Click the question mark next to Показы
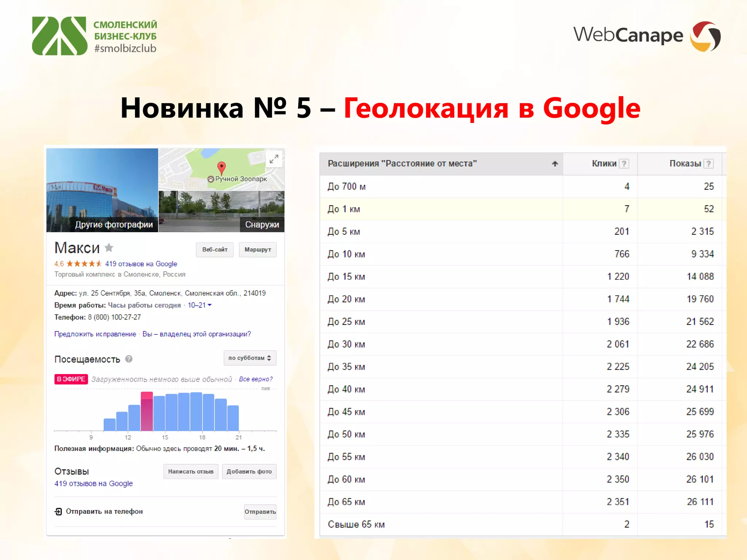Image resolution: width=747 pixels, height=560 pixels. click(708, 164)
